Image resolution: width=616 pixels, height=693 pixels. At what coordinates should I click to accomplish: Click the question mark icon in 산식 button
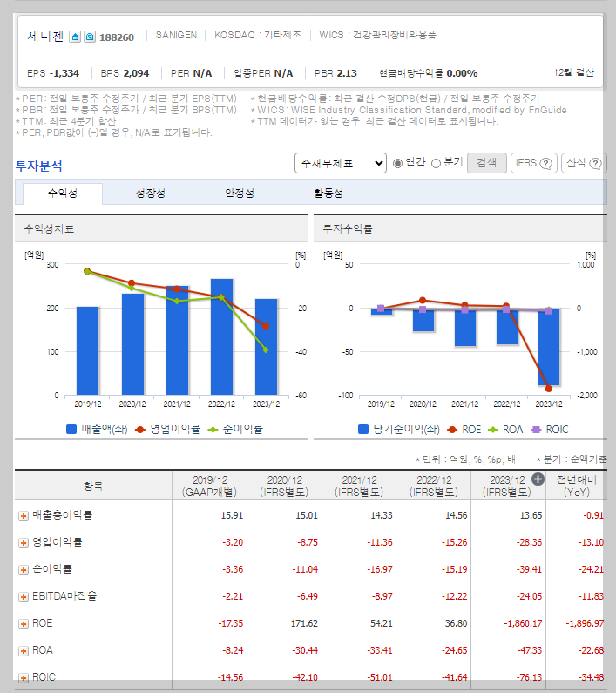point(596,164)
